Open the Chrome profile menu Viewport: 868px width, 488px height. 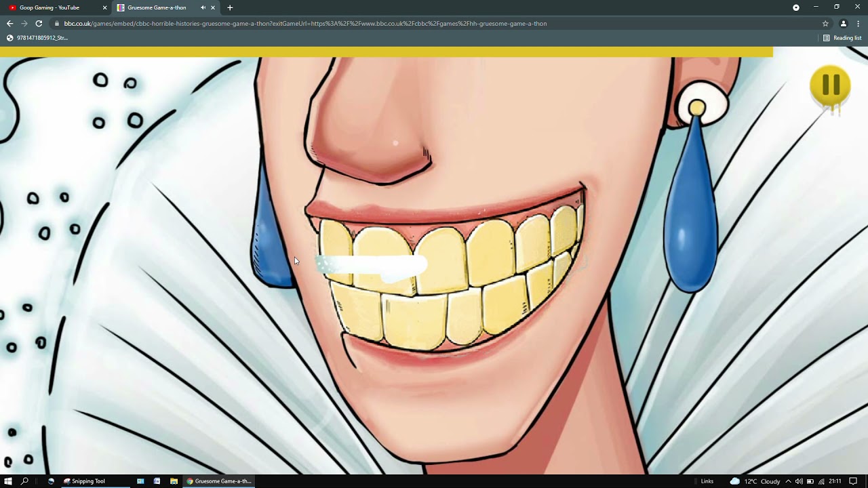[844, 24]
